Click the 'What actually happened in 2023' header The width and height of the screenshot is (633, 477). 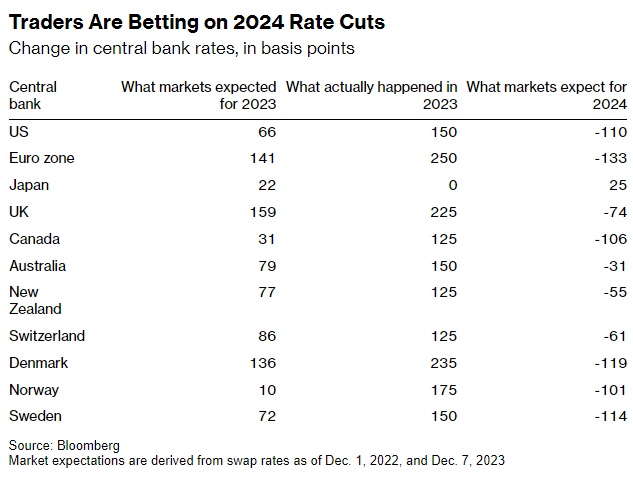tap(372, 95)
